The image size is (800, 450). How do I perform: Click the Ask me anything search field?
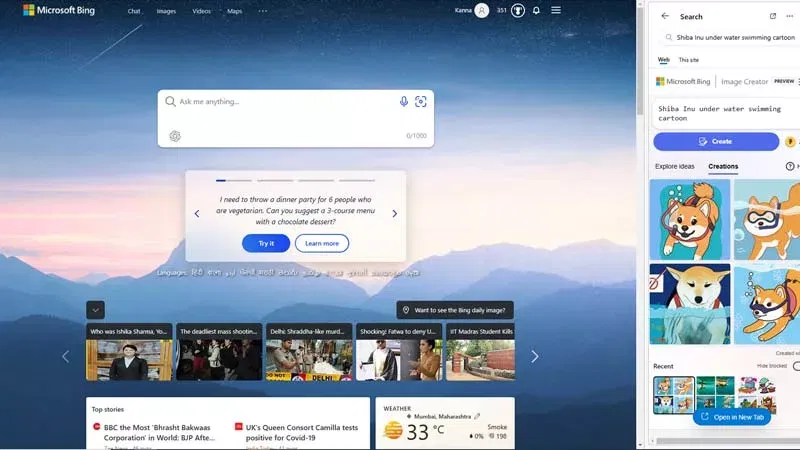click(x=286, y=102)
